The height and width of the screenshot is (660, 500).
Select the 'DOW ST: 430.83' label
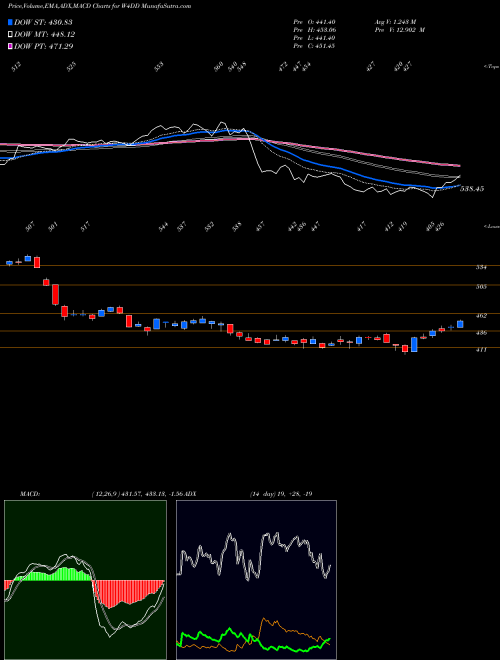43,22
